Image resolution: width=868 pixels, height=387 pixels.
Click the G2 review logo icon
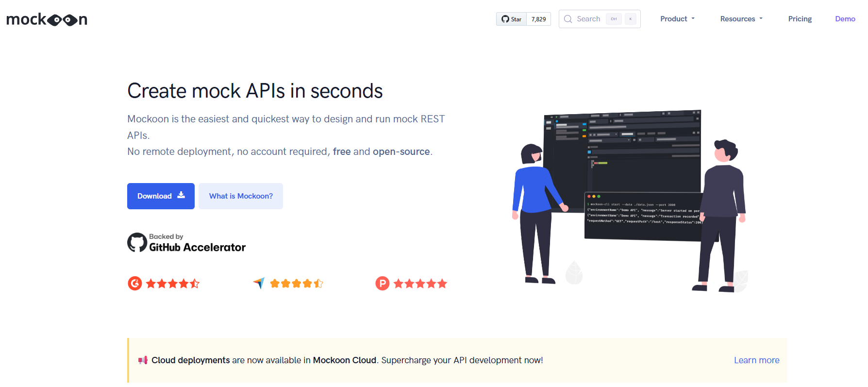[x=135, y=283]
